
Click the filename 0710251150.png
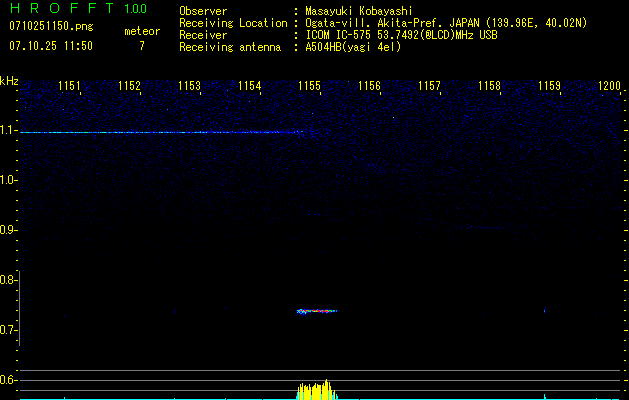tap(51, 26)
